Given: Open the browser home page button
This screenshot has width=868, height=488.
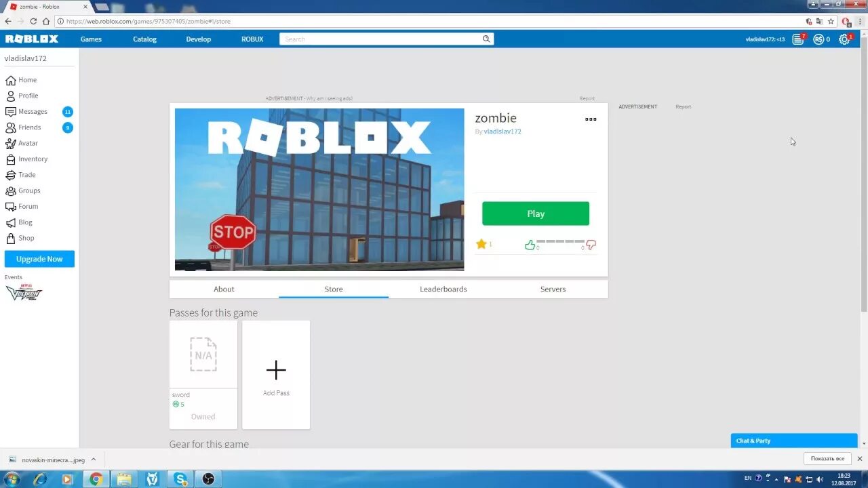Looking at the screenshot, I should [46, 21].
